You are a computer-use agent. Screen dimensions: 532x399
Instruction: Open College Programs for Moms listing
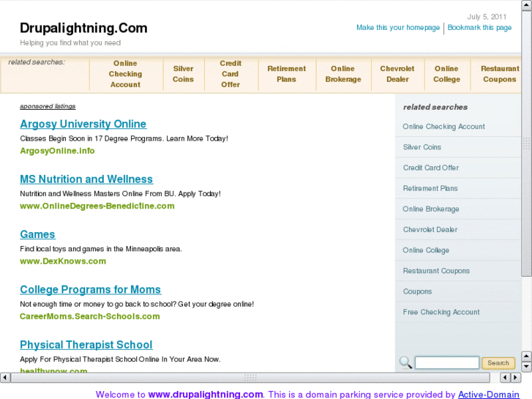(90, 290)
